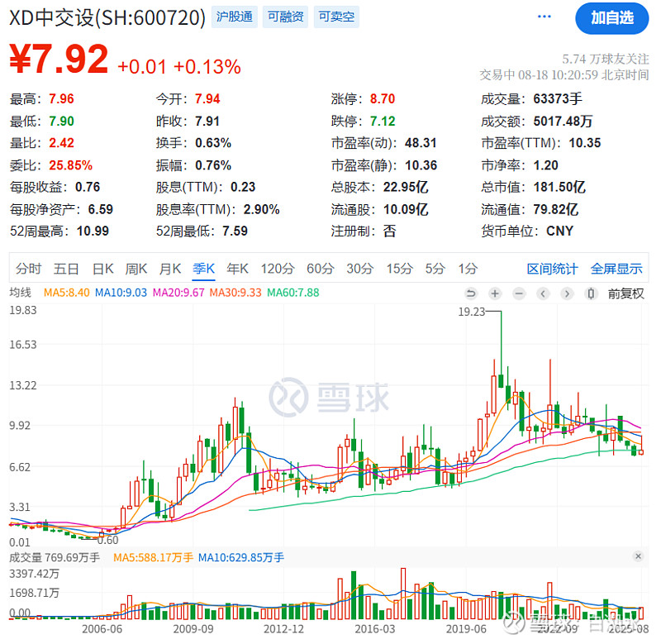Click the 市盈率(TTM) value 10.35
The height and width of the screenshot is (644, 661).
coord(585,142)
